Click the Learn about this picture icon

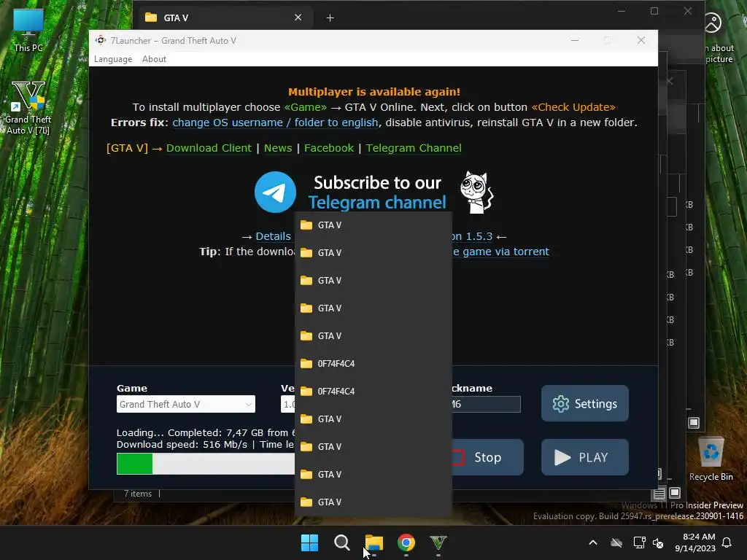coord(713,23)
